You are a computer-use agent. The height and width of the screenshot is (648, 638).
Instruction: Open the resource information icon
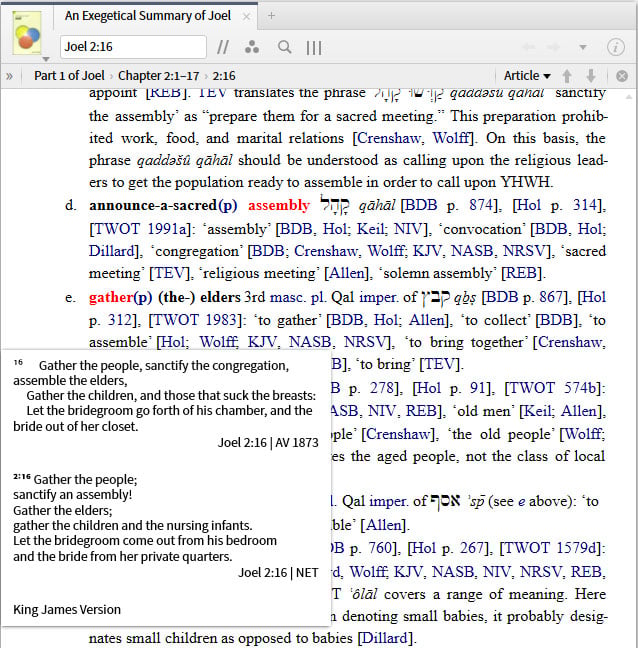pos(615,47)
